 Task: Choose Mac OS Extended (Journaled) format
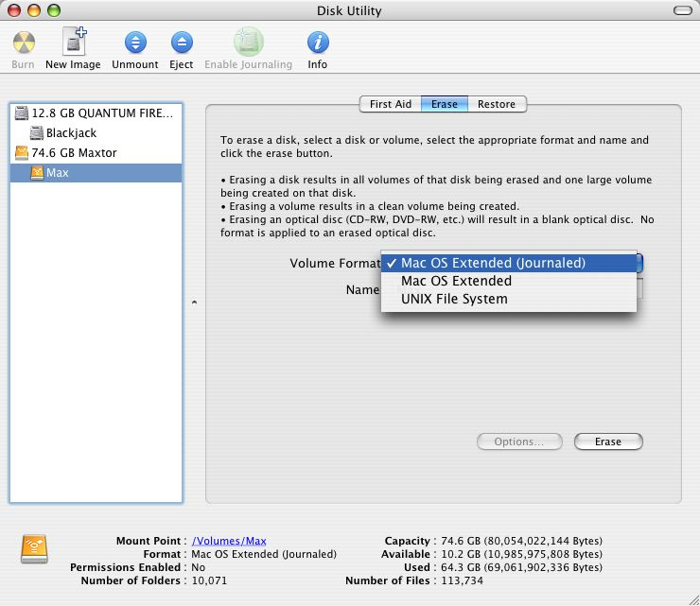pyautogui.click(x=509, y=263)
